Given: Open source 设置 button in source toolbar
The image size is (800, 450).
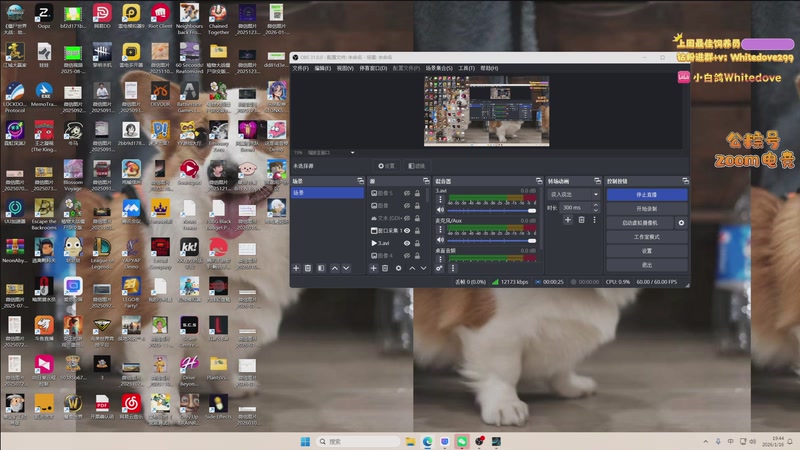Looking at the screenshot, I should pyautogui.click(x=386, y=166).
